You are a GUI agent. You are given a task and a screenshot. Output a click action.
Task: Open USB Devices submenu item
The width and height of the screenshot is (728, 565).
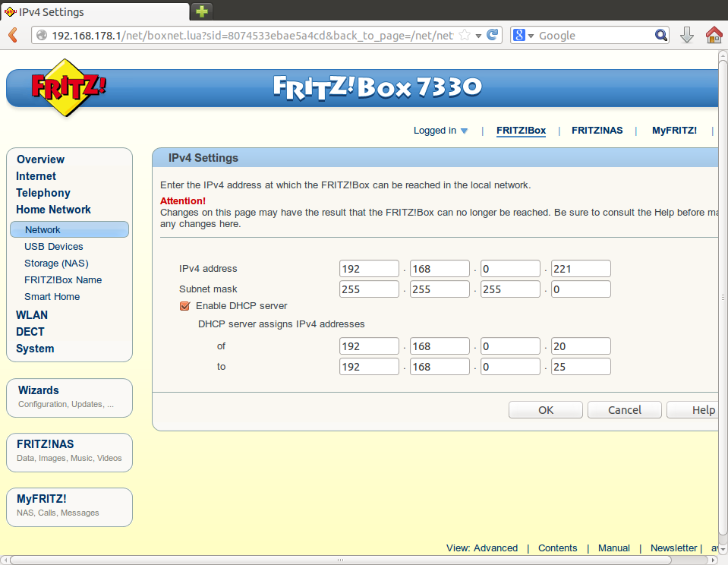(x=53, y=246)
